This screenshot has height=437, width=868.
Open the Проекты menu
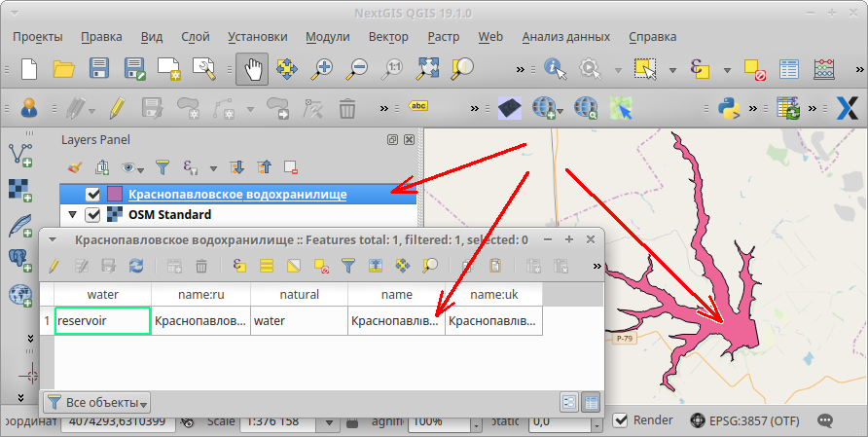38,37
